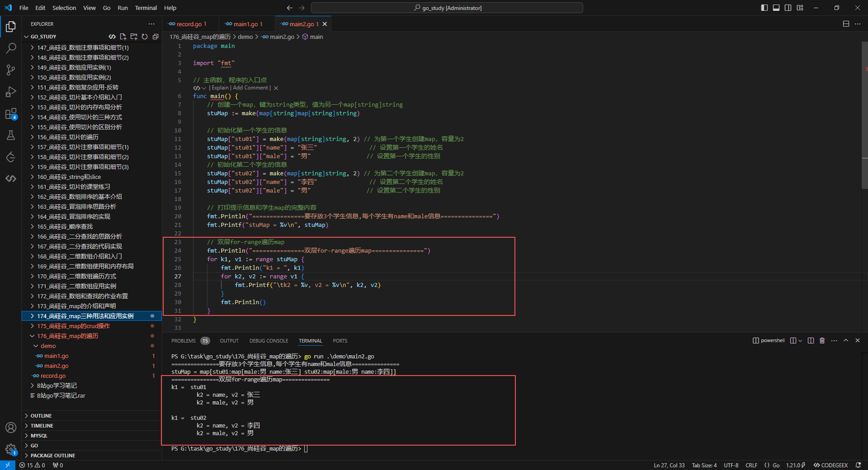Image resolution: width=868 pixels, height=470 pixels.
Task: Expand the PACKAGE OUTLINE section
Action: click(92, 456)
